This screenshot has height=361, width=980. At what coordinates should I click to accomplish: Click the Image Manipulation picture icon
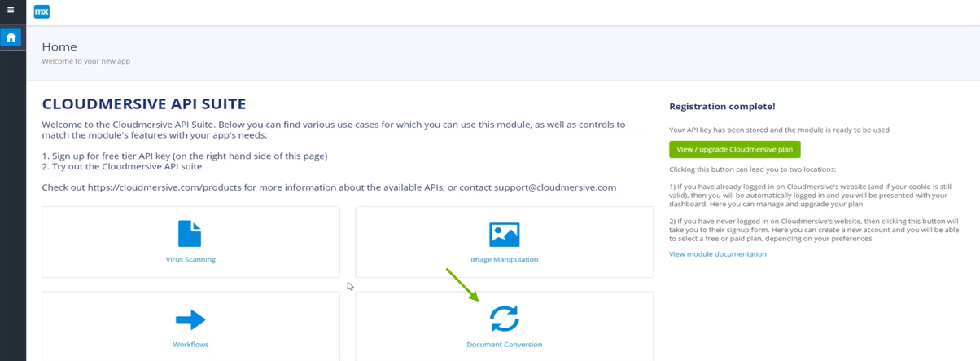(504, 234)
